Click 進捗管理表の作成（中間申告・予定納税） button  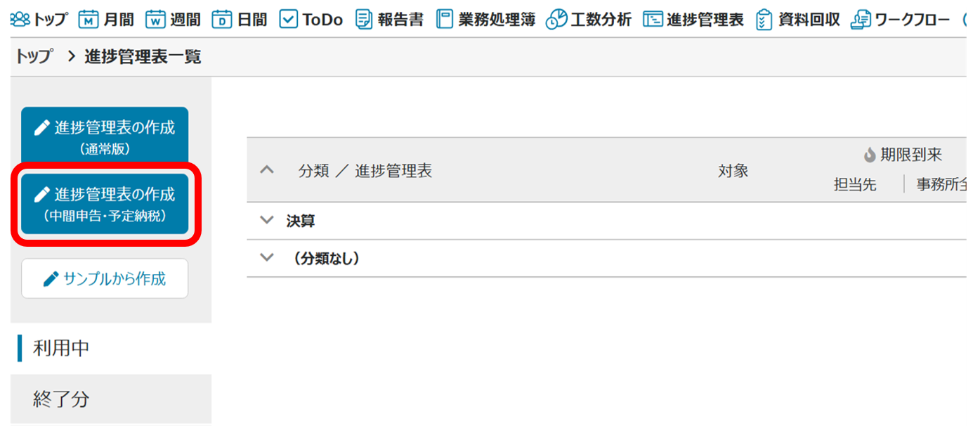pyautogui.click(x=105, y=204)
